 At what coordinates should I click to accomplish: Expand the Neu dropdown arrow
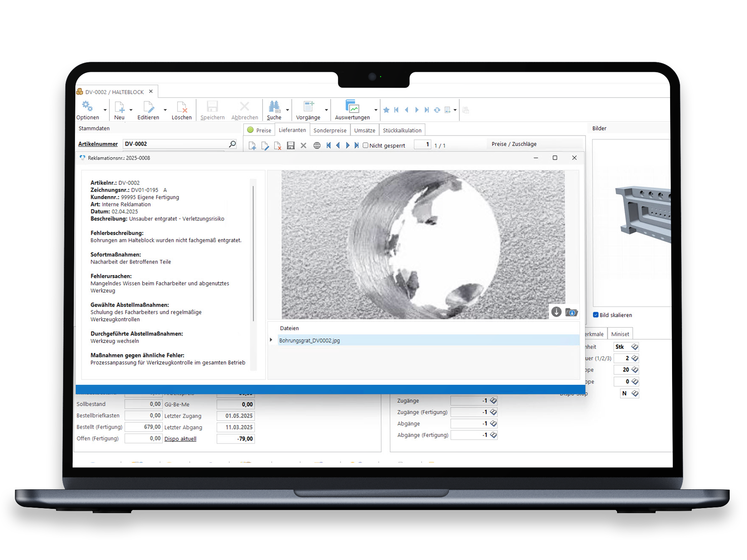[131, 110]
